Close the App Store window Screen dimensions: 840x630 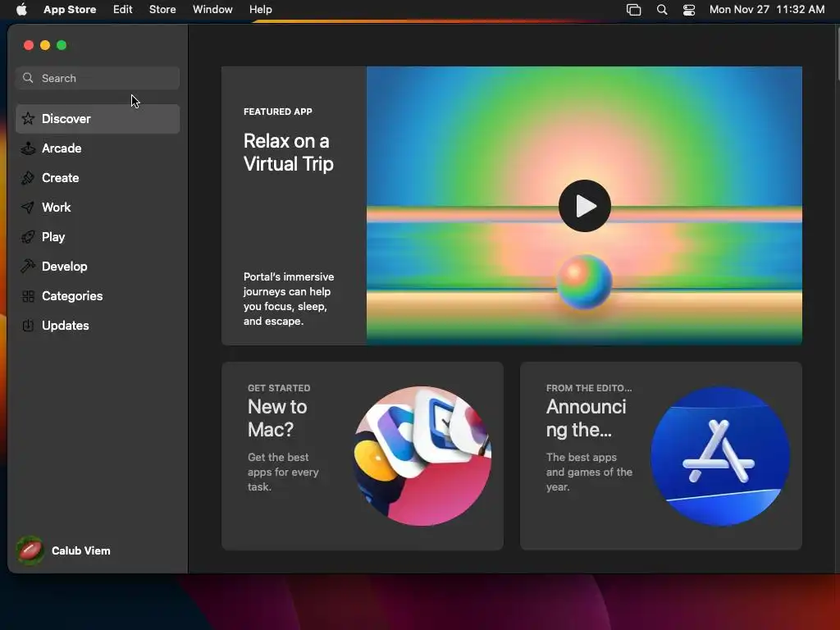(29, 45)
